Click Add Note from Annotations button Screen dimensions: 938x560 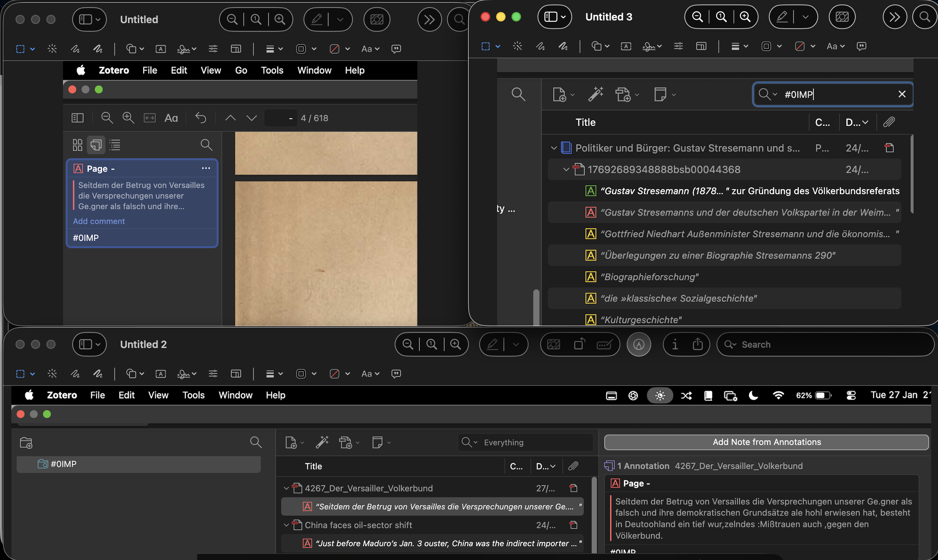point(766,442)
